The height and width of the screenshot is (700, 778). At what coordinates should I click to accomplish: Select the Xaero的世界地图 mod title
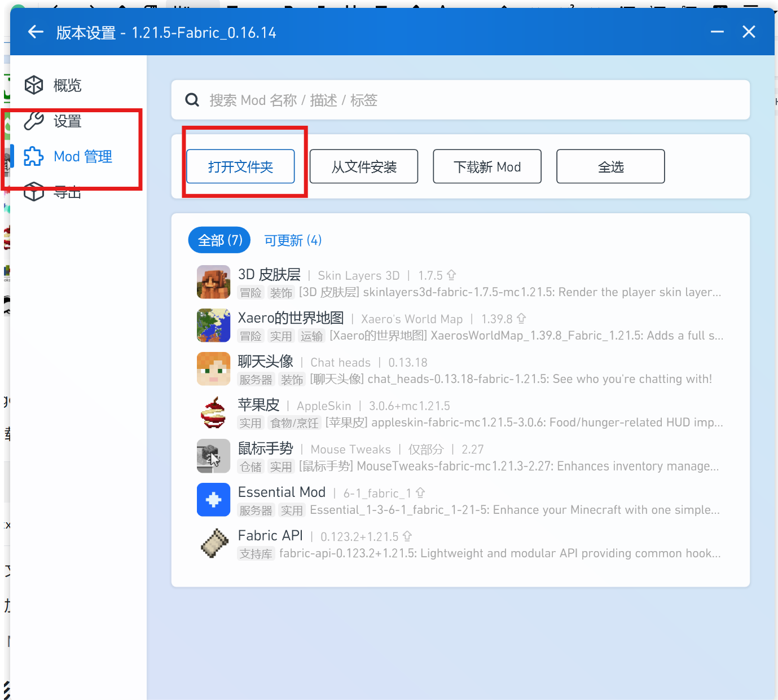(291, 318)
